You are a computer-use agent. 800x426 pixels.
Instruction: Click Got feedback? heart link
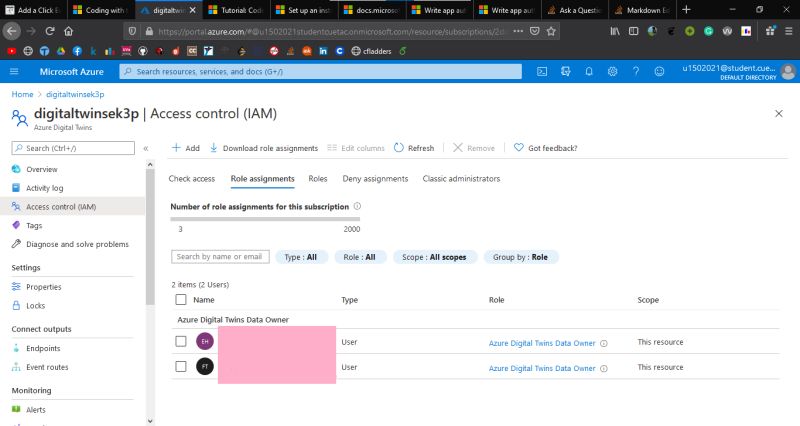(545, 148)
